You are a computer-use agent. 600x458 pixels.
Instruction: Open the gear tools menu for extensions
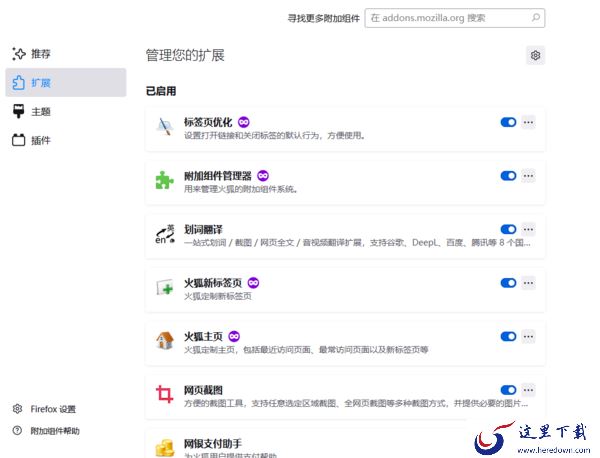point(535,55)
